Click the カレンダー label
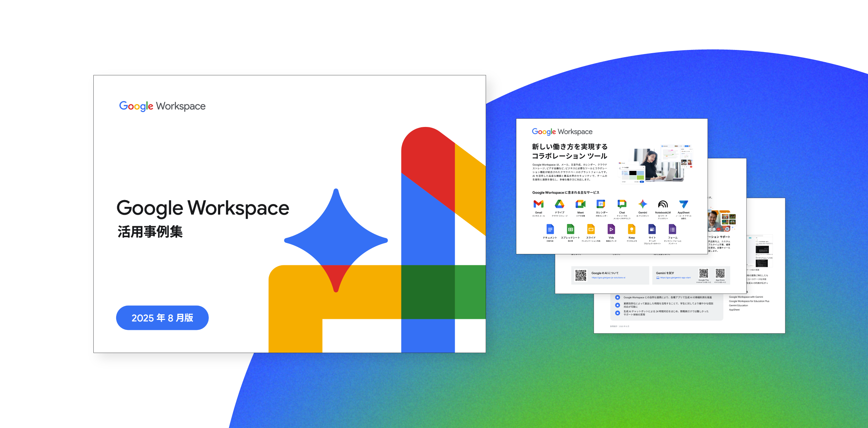The width and height of the screenshot is (868, 428). pos(601,213)
